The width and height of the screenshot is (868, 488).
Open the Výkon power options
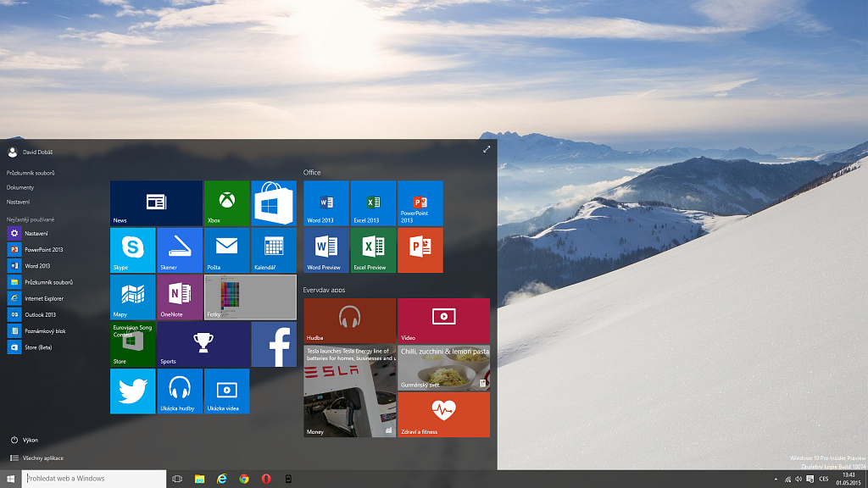[25, 440]
